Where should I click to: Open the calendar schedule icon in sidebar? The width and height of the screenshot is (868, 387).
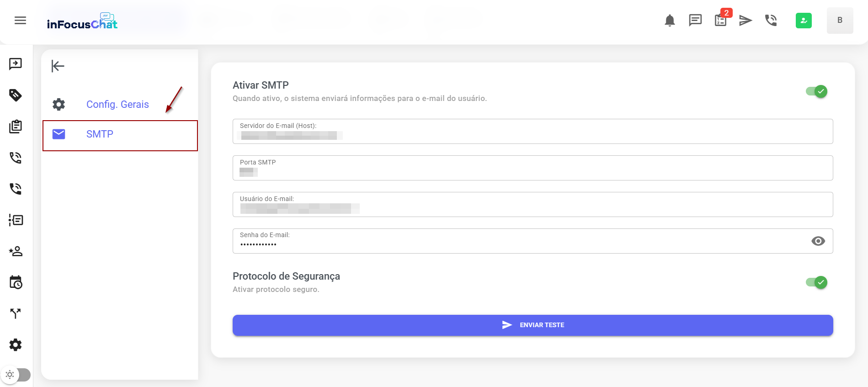(x=16, y=282)
